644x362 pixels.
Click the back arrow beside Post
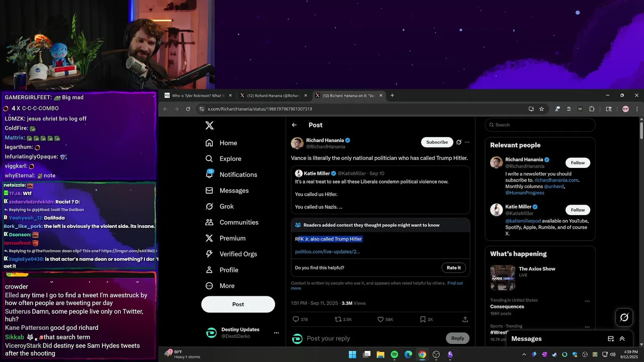tap(294, 125)
